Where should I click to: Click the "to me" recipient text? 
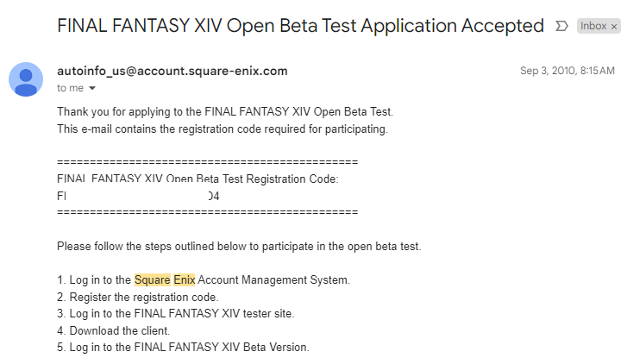coord(71,88)
